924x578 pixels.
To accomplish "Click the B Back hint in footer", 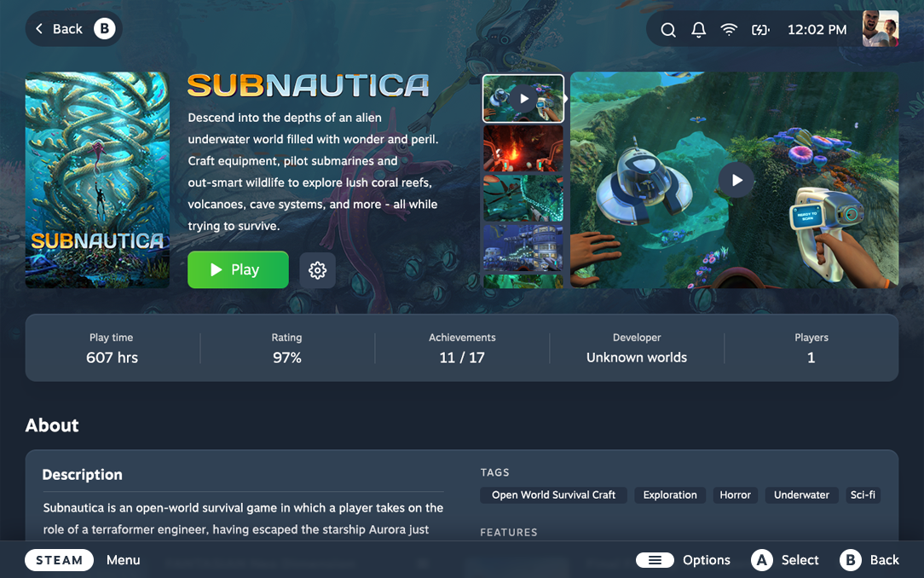I will coord(869,560).
